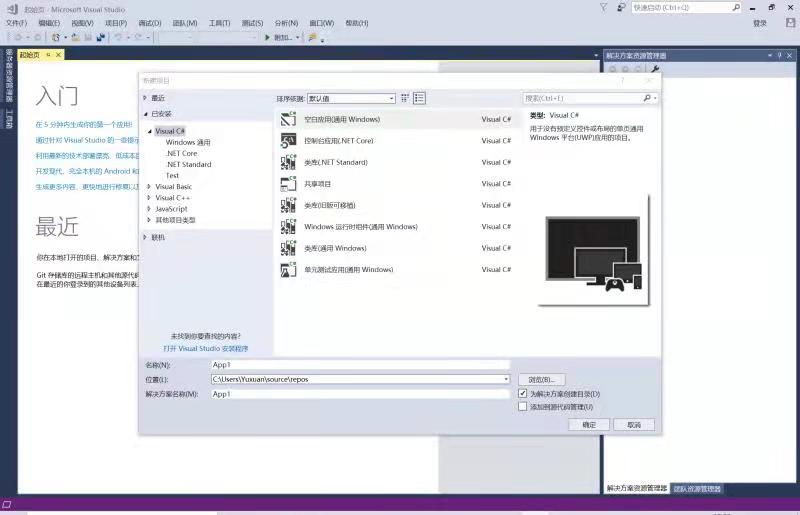The width and height of the screenshot is (800, 515).
Task: Click the 确定 button
Action: (589, 425)
